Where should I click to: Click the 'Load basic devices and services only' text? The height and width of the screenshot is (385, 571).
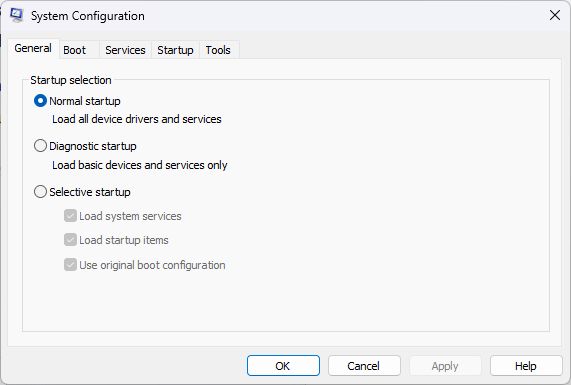pyautogui.click(x=139, y=165)
